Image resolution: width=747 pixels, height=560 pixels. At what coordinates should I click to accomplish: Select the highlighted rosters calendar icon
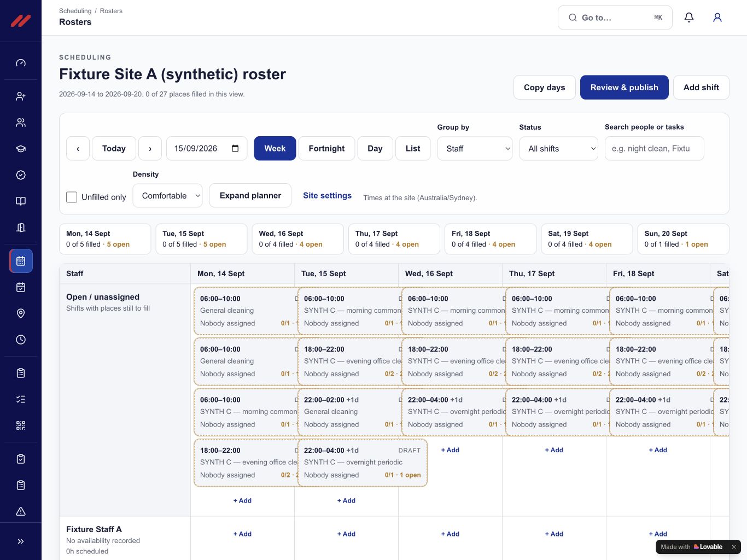click(x=21, y=261)
